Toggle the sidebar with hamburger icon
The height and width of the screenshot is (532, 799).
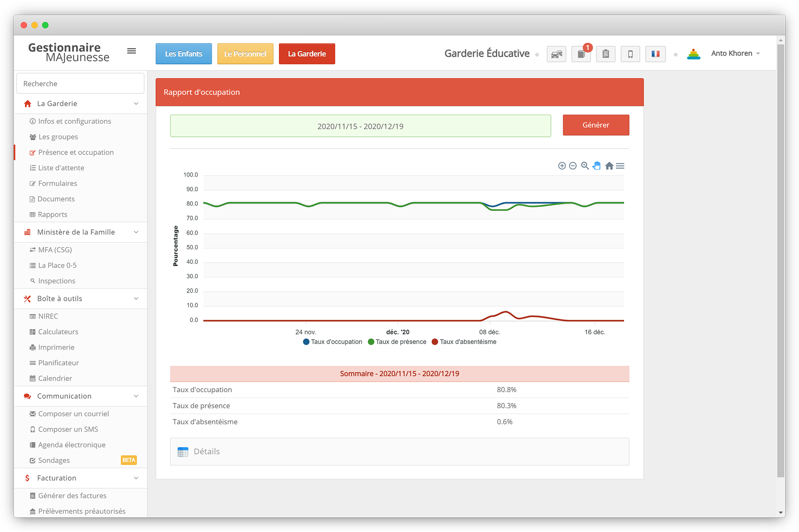pos(132,51)
